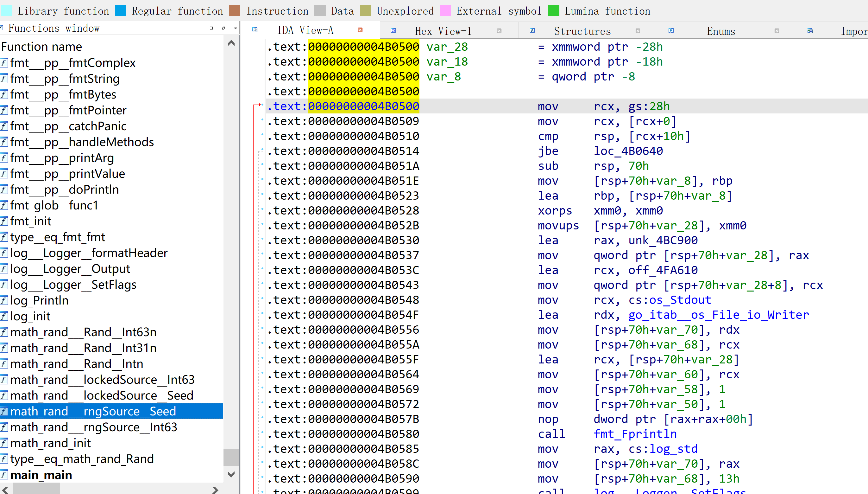Image resolution: width=868 pixels, height=494 pixels.
Task: Click the off_4FA610 operand
Action: 663,270
